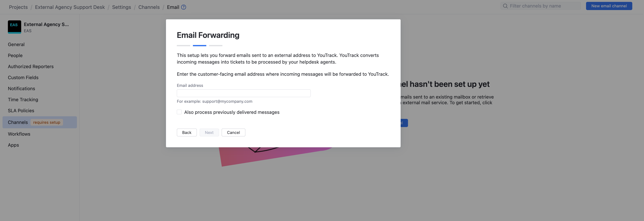Click the example text support@mycompany.com
This screenshot has height=221, width=644.
pyautogui.click(x=227, y=101)
